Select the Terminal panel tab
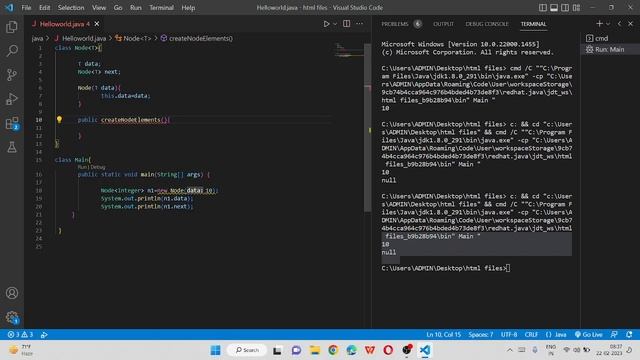Image resolution: width=640 pixels, height=360 pixels. point(533,24)
